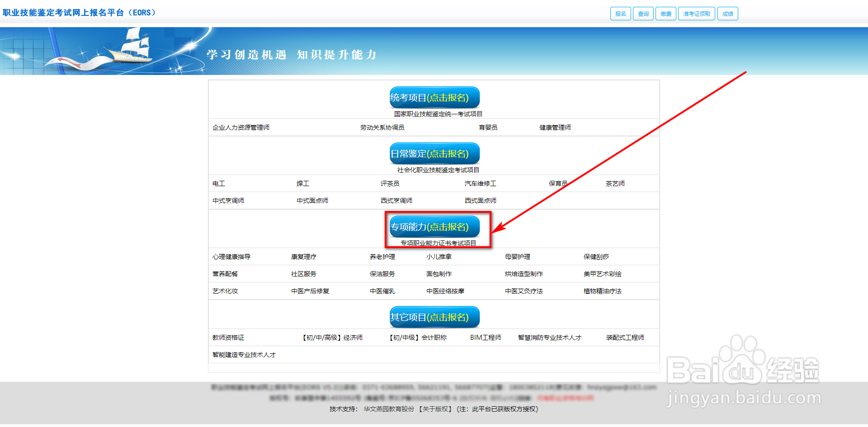Click 其它项目(点击报名) button
Viewport: 868px width, 427px height.
pyautogui.click(x=434, y=316)
